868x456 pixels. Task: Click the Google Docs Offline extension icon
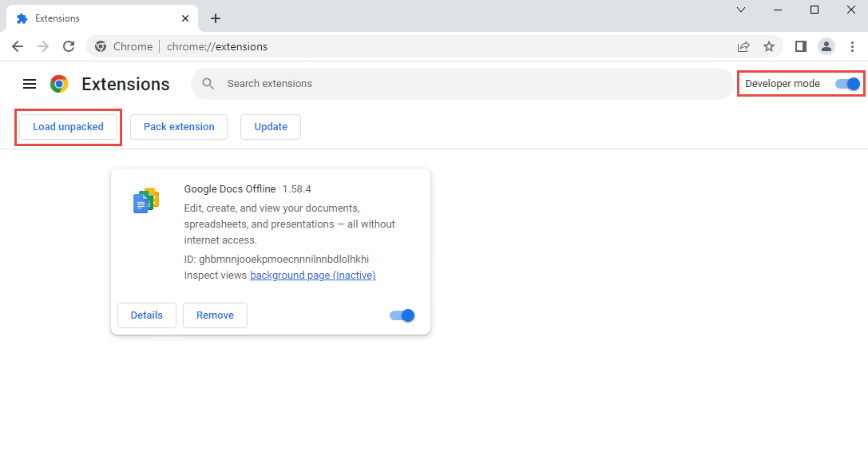[x=146, y=200]
